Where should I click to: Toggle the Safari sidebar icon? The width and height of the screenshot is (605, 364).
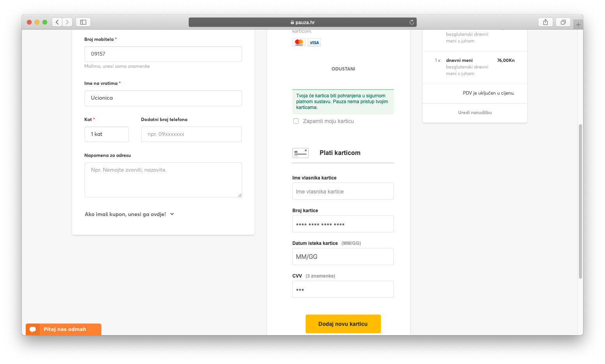click(83, 22)
